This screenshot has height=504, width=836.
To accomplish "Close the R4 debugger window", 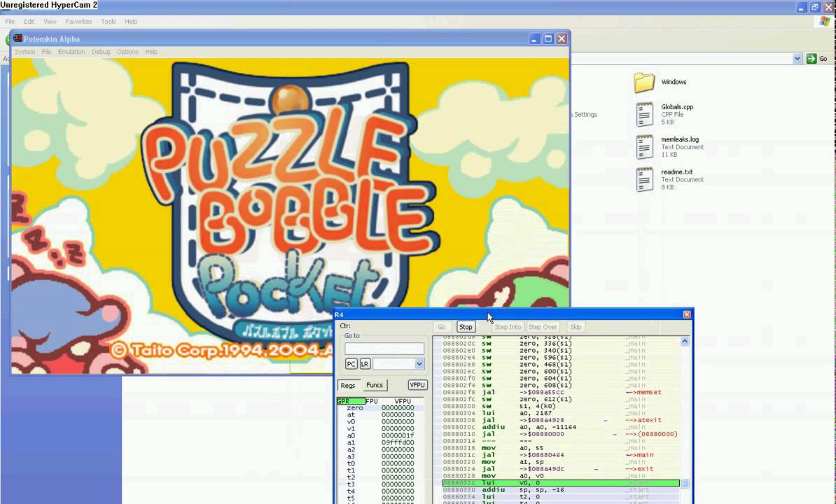I will pyautogui.click(x=687, y=314).
